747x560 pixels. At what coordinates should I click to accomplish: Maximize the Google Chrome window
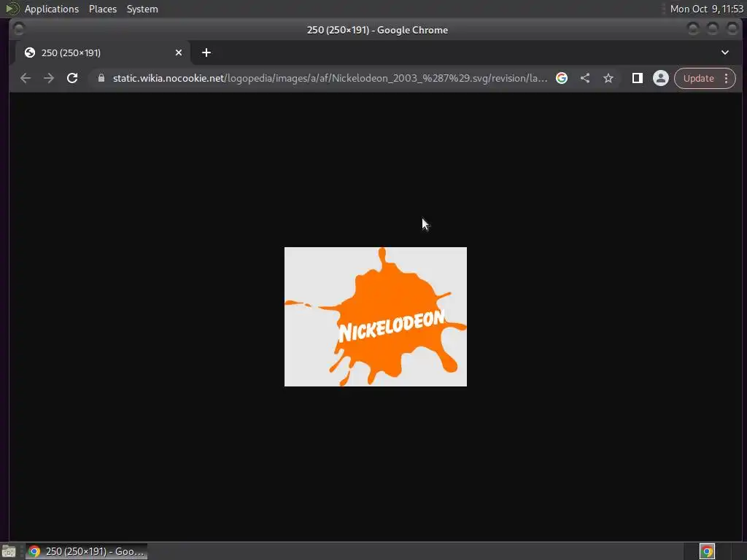pos(713,29)
